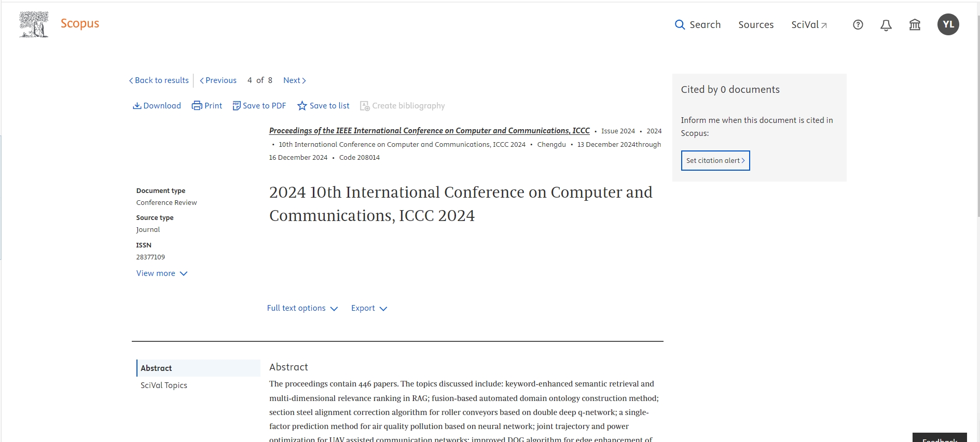Viewport: 980px width, 442px height.
Task: Open Sources in the top navigation
Action: tap(755, 25)
